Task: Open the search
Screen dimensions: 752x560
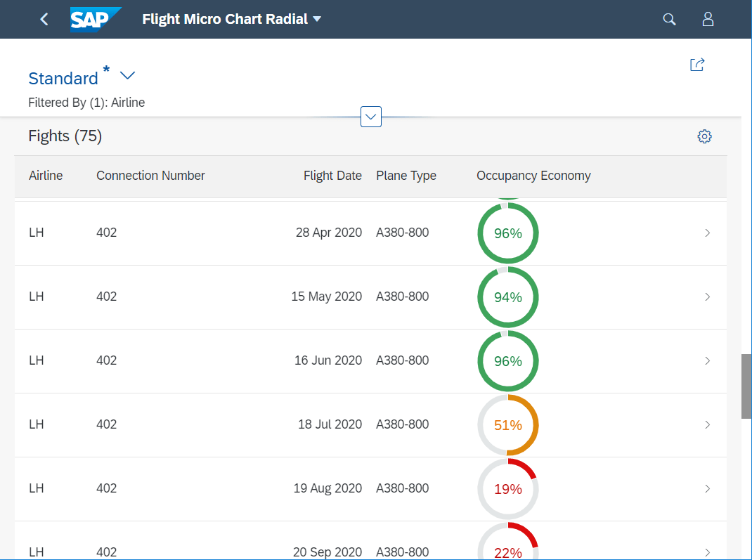Action: coord(668,19)
